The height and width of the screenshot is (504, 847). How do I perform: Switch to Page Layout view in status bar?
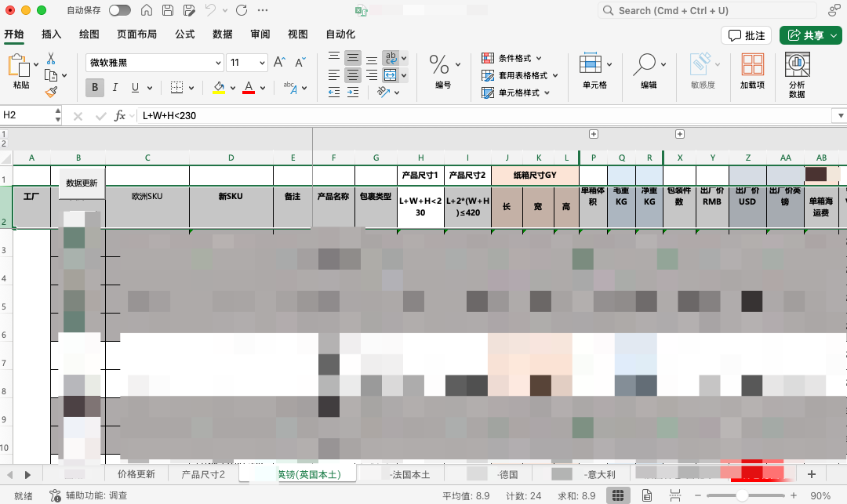click(x=647, y=495)
